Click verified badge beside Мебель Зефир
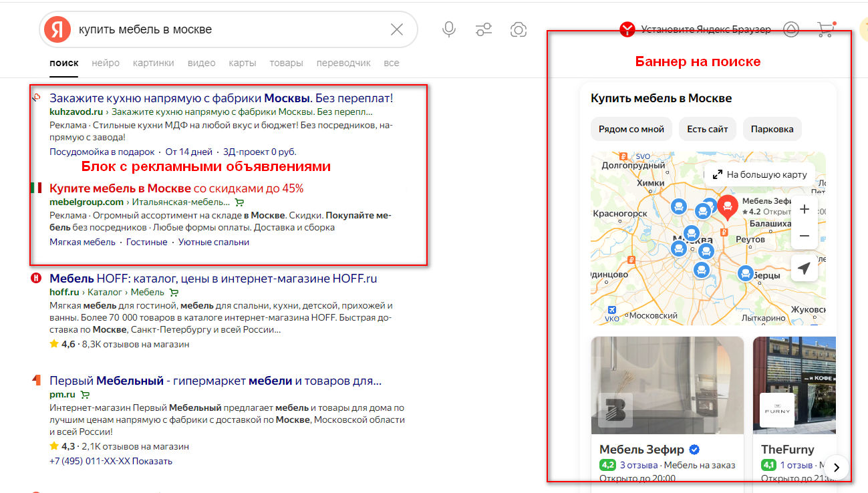The width and height of the screenshot is (868, 493). coord(694,450)
